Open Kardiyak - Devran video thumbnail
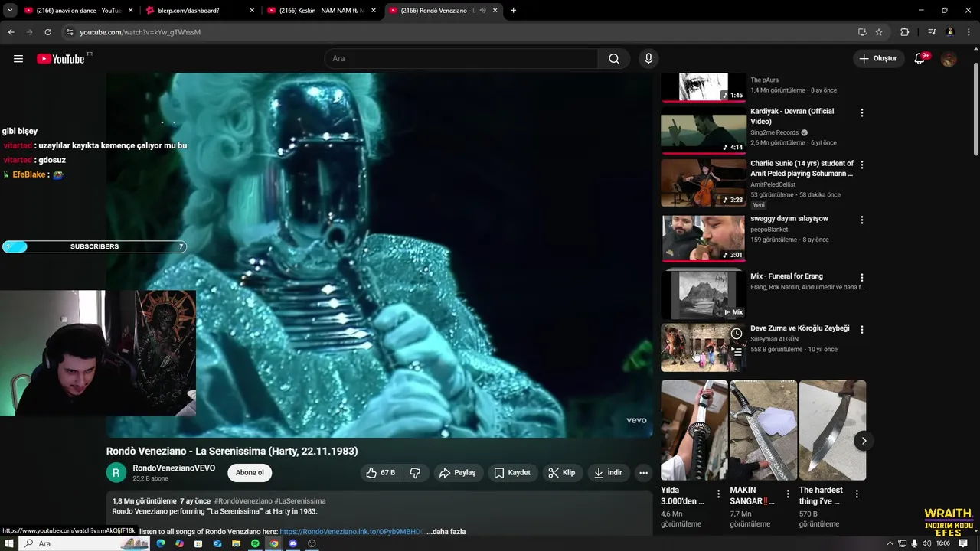Screen dimensions: 980x551 pyautogui.click(x=704, y=130)
